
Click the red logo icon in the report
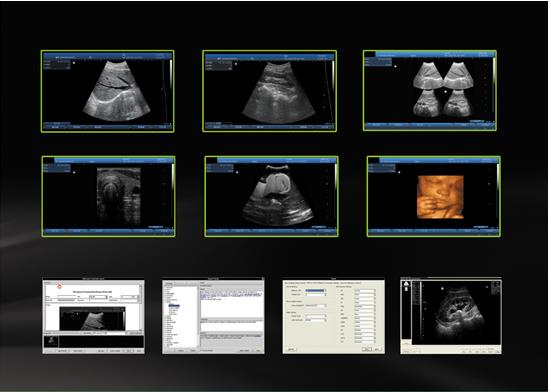click(59, 287)
